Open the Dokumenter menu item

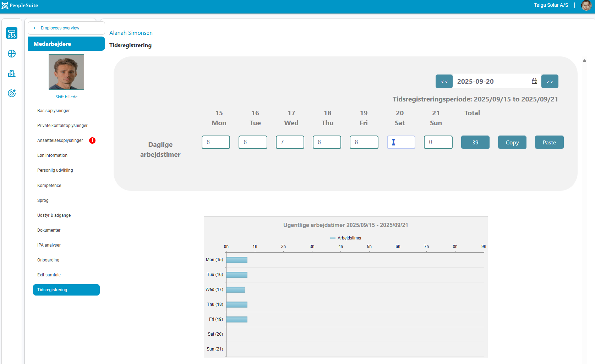[x=49, y=230]
